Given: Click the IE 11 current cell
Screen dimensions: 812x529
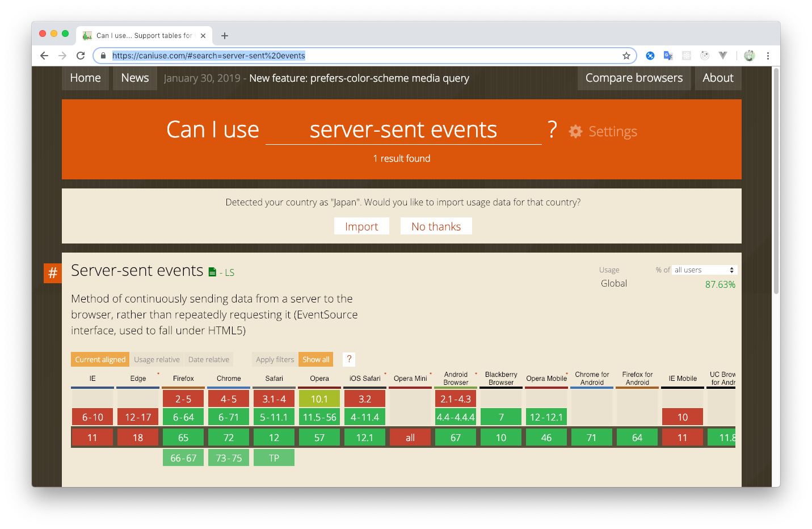Looking at the screenshot, I should (92, 438).
